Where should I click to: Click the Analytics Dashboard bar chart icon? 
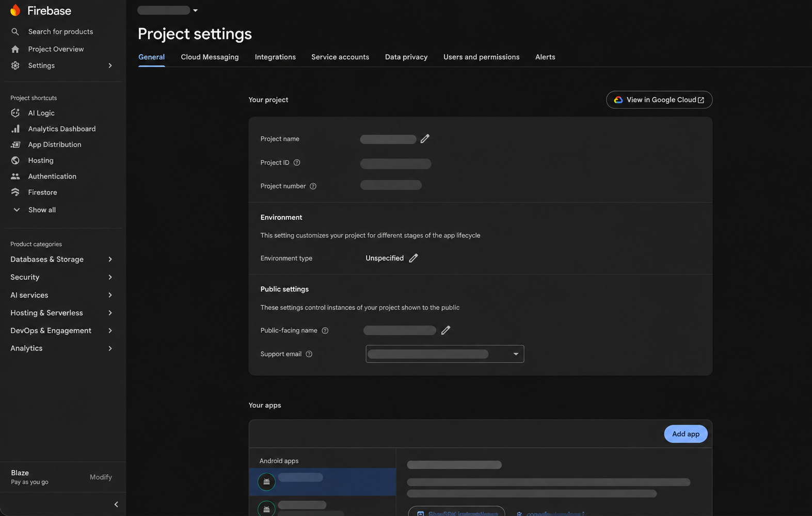(15, 128)
